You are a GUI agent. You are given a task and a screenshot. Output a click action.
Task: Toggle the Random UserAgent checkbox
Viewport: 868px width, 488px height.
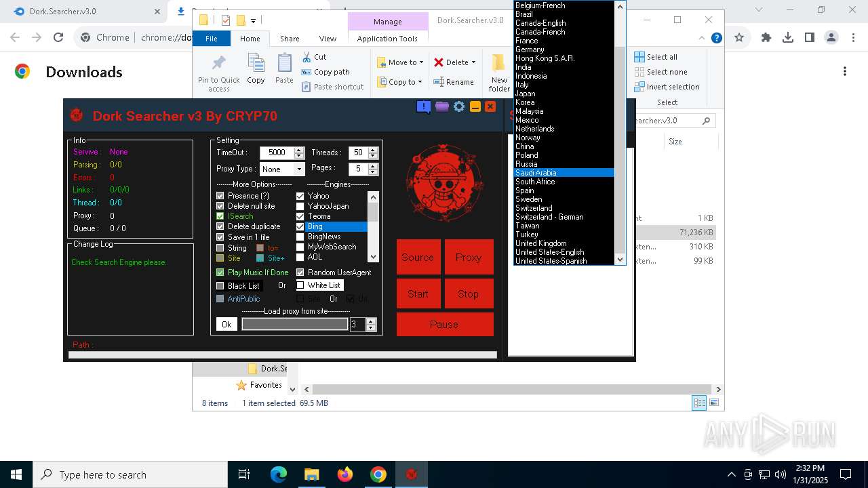point(300,272)
